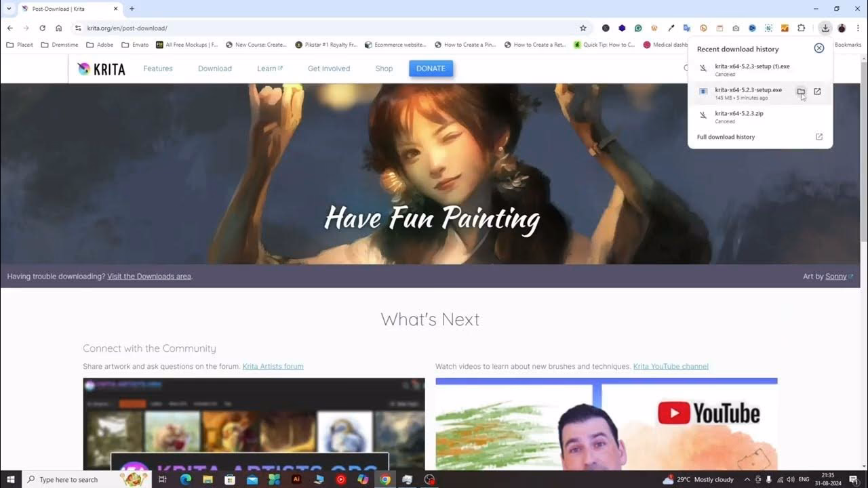Open the Envato bookmarks folder
Image resolution: width=868 pixels, height=488 pixels.
click(135, 45)
